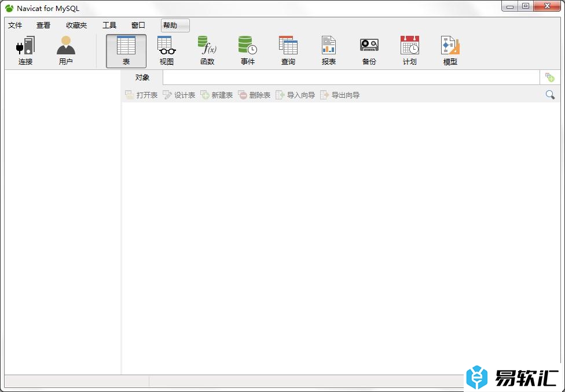Open the 窗口 (Window) menu
Image resolution: width=565 pixels, height=392 pixels.
[x=138, y=25]
